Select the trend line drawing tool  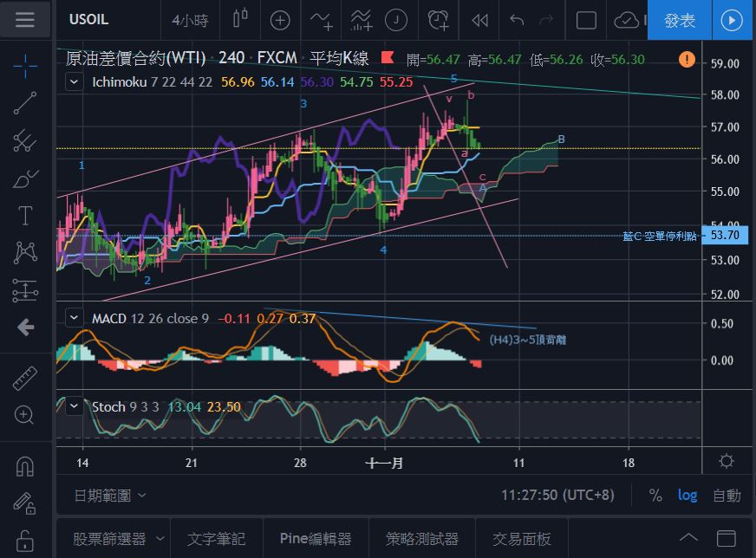coord(25,103)
